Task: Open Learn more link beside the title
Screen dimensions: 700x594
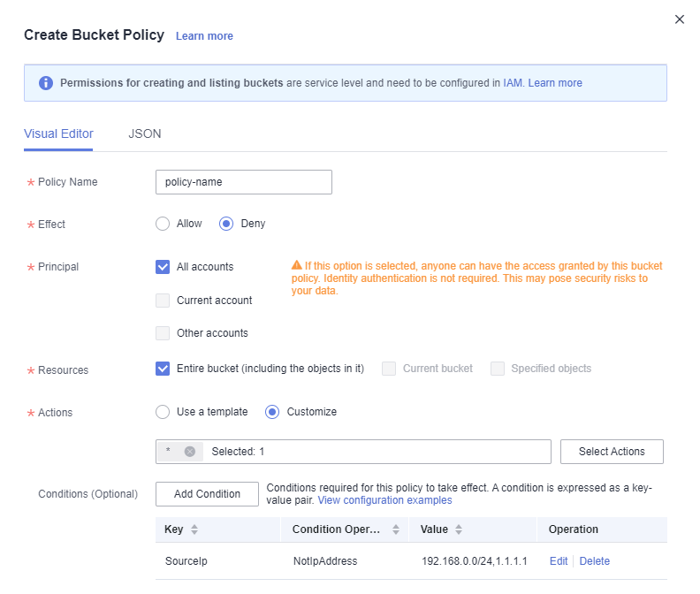Action: click(204, 36)
